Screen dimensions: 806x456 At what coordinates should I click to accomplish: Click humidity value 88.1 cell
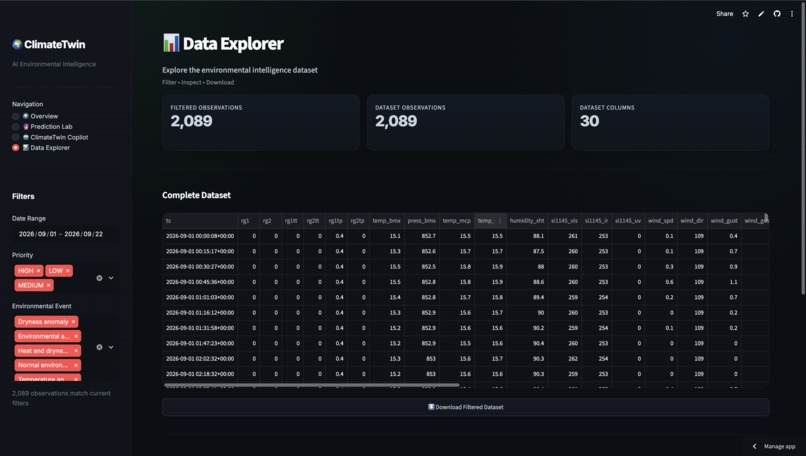527,236
